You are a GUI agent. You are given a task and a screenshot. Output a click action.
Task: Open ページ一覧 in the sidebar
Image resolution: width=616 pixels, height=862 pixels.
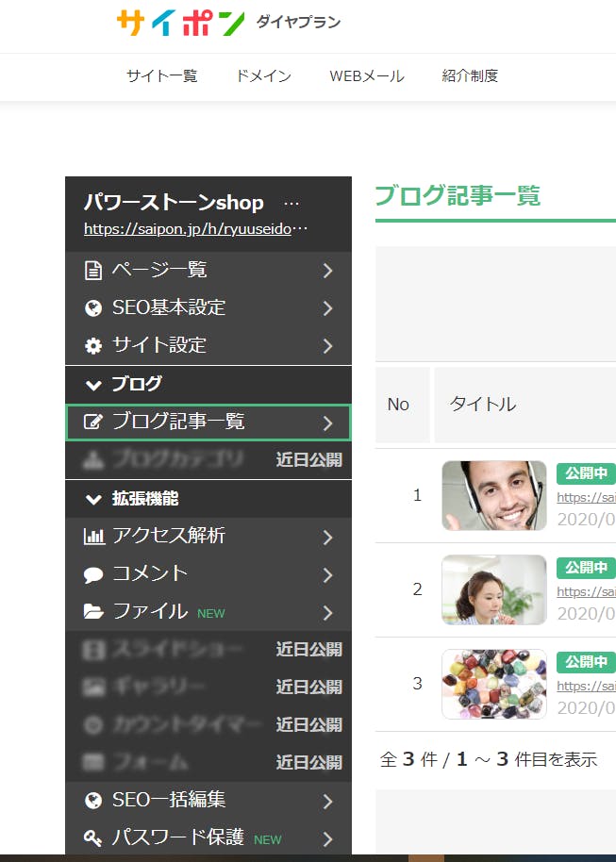tap(208, 271)
